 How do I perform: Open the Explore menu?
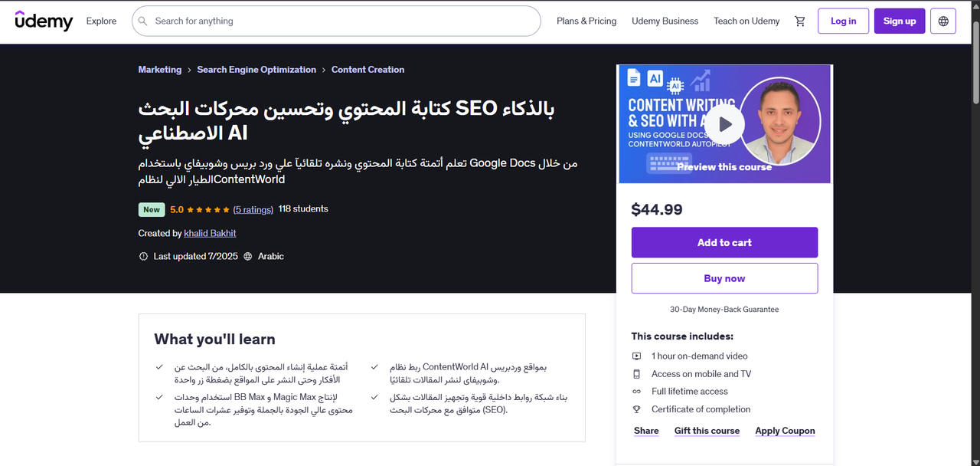pos(101,21)
